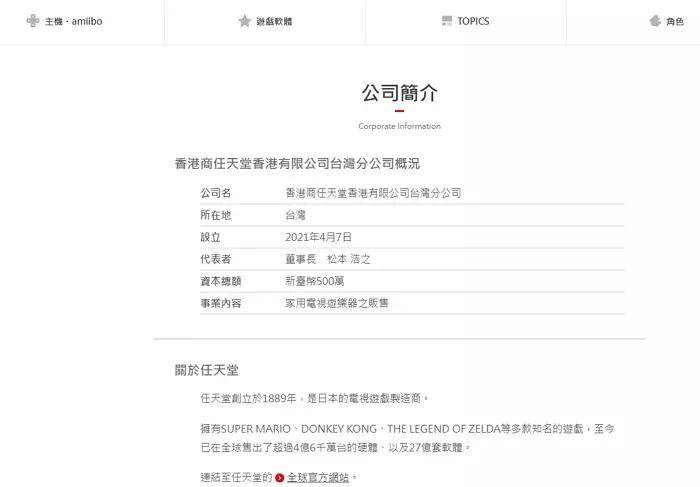
Task: Click the 資本總額 row label
Action: coord(221,281)
